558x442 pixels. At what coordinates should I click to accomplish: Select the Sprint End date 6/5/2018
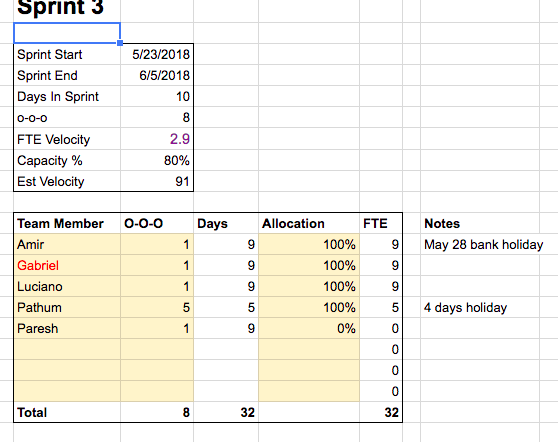tap(157, 75)
